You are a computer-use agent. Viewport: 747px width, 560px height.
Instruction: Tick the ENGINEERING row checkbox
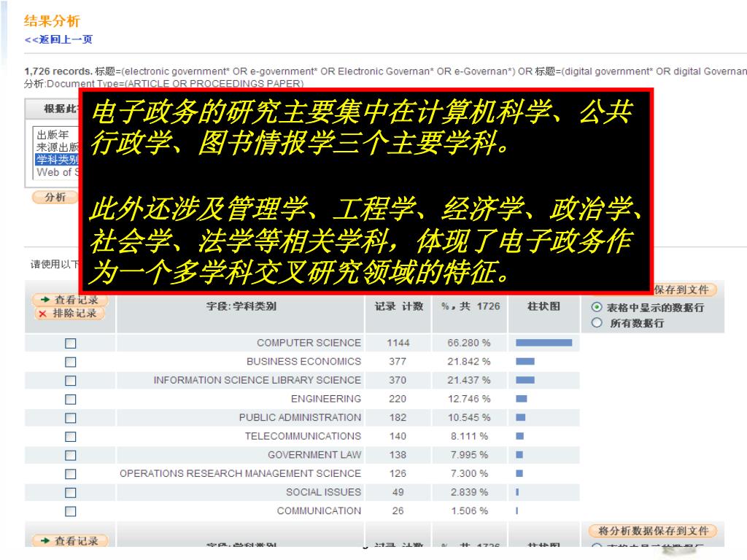click(x=71, y=399)
